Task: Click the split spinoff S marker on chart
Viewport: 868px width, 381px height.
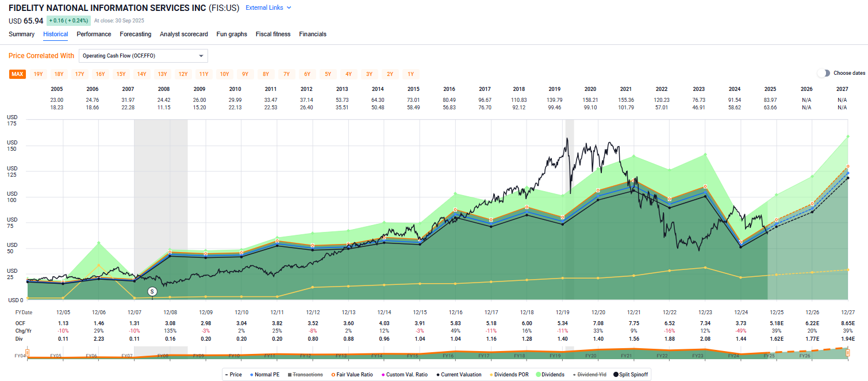Action: pos(152,292)
